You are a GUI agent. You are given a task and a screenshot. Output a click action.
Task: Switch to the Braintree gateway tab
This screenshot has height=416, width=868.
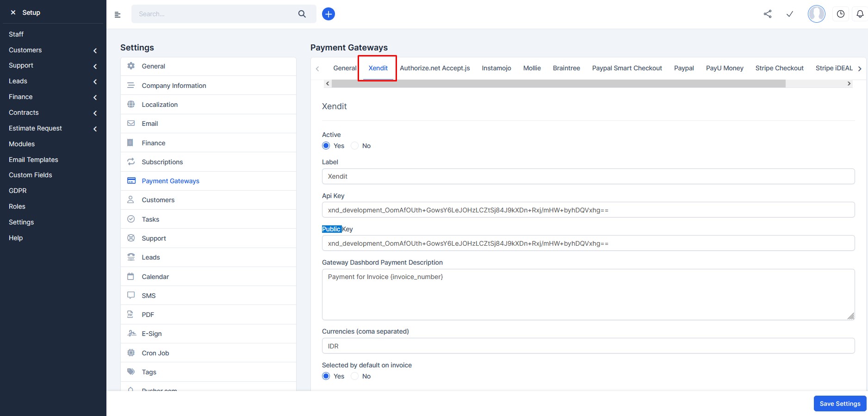566,68
